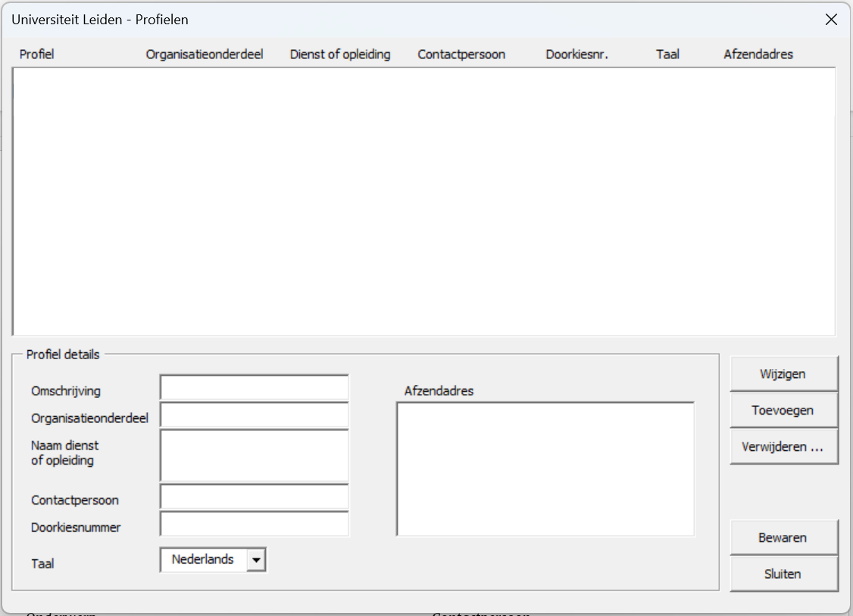This screenshot has width=853, height=616.
Task: Click the Verwijderen ... button
Action: point(783,447)
